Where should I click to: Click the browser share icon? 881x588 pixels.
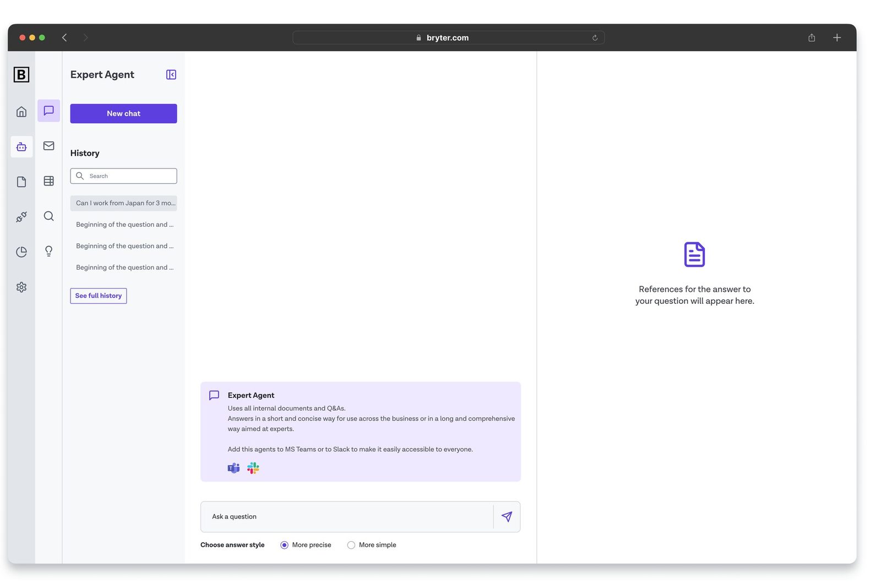pyautogui.click(x=812, y=37)
